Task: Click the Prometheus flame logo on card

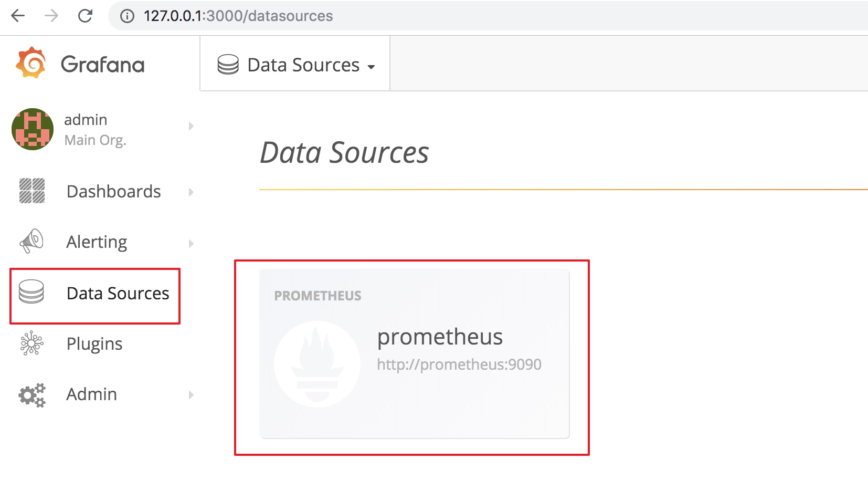Action: click(317, 364)
